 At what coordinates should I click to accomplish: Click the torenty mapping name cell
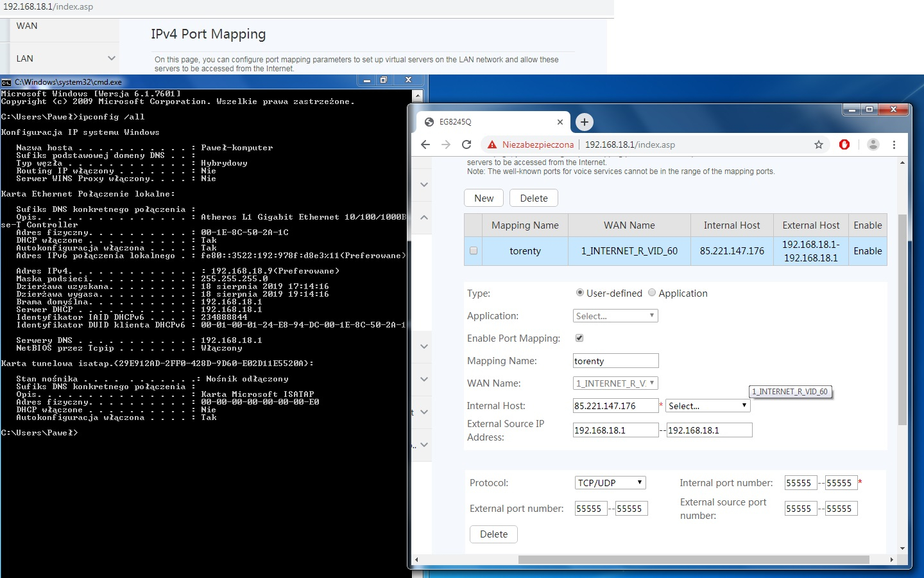point(525,251)
